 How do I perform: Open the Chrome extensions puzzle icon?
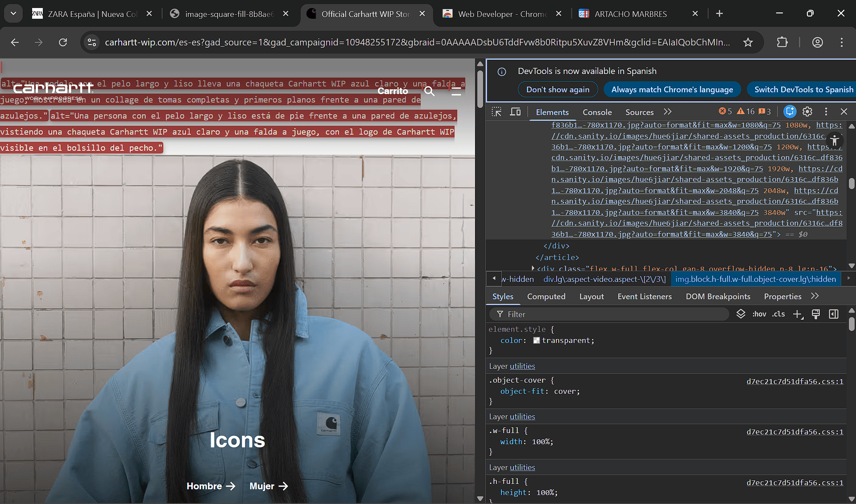coord(782,42)
